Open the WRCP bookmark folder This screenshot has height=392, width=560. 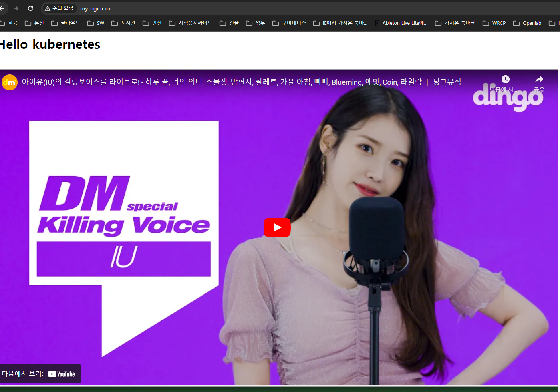click(x=494, y=23)
